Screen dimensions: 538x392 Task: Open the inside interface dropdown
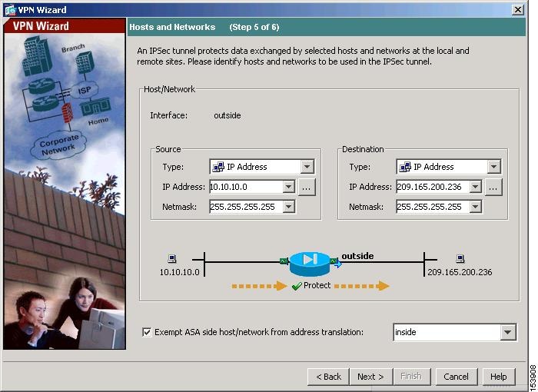tap(508, 332)
